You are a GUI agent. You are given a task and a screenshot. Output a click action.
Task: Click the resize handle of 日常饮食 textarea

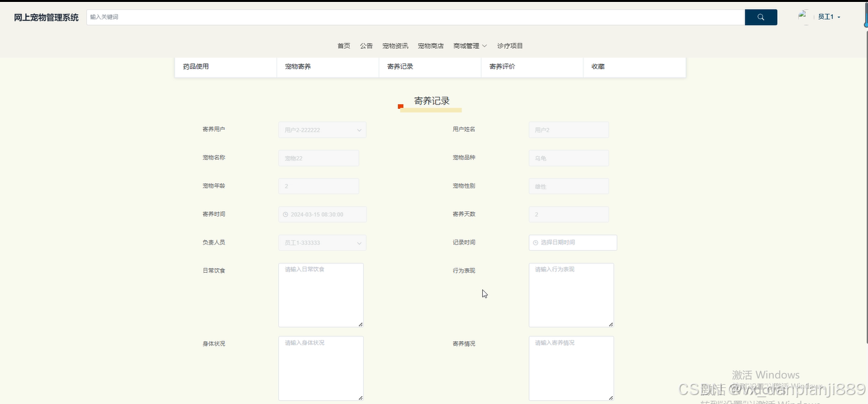coord(360,324)
